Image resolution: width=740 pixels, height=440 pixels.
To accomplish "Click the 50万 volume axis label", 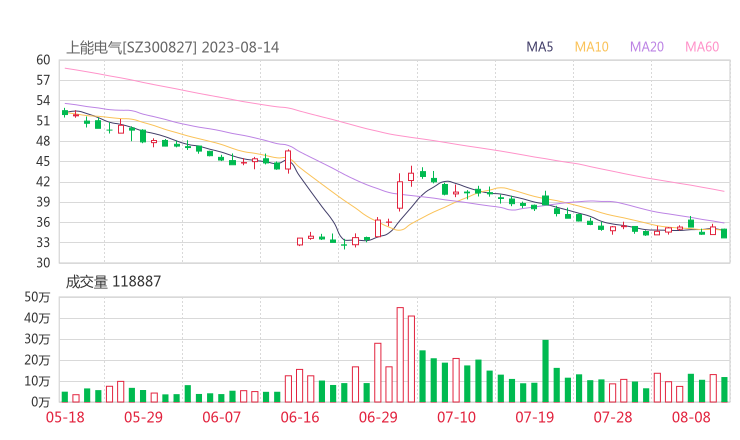I will (38, 297).
